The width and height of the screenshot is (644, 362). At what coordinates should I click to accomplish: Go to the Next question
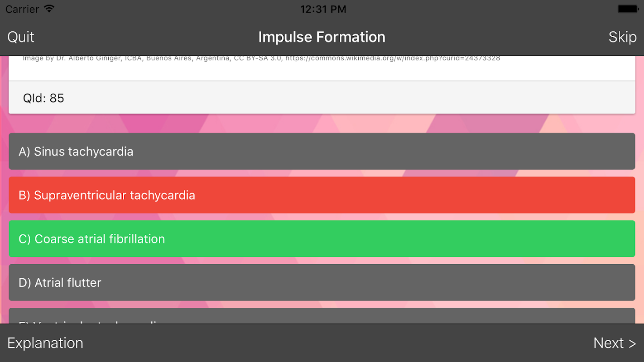(615, 343)
